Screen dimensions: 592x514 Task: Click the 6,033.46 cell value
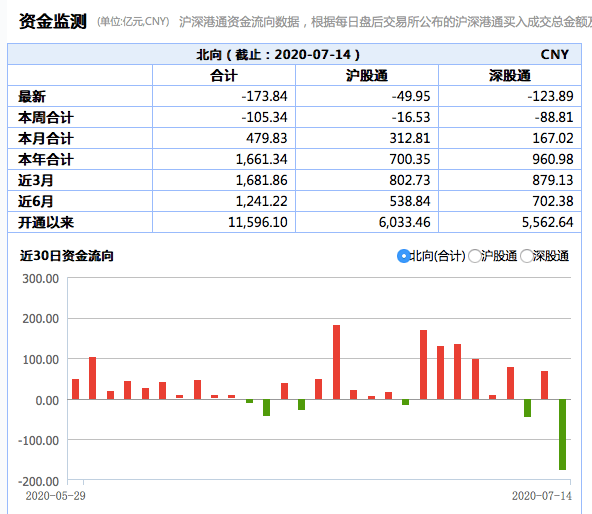404,222
